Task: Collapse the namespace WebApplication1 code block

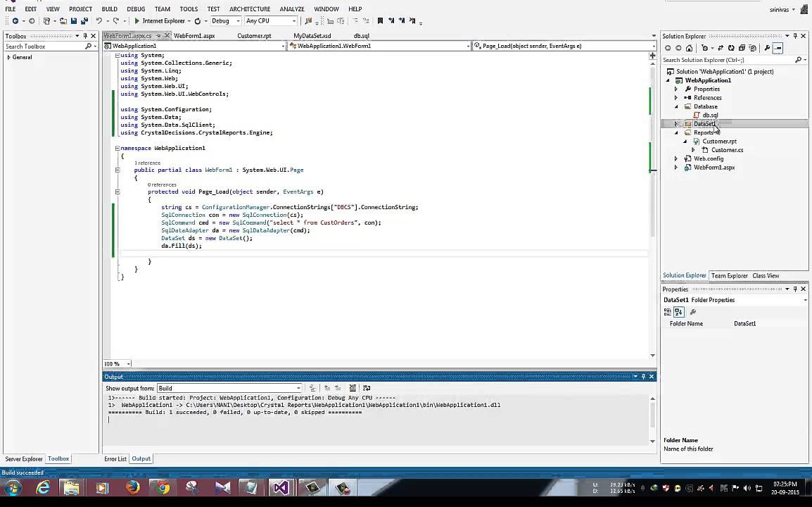Action: (118, 148)
